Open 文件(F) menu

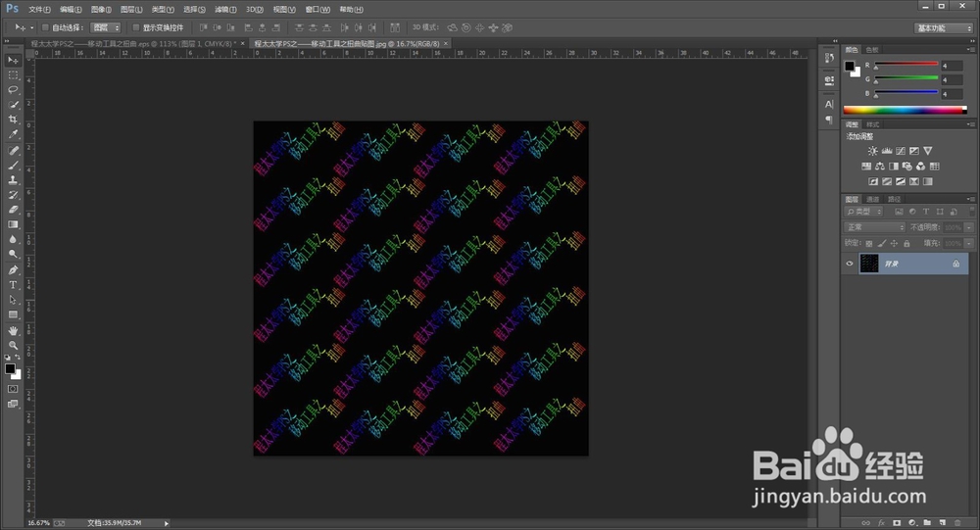click(x=39, y=10)
